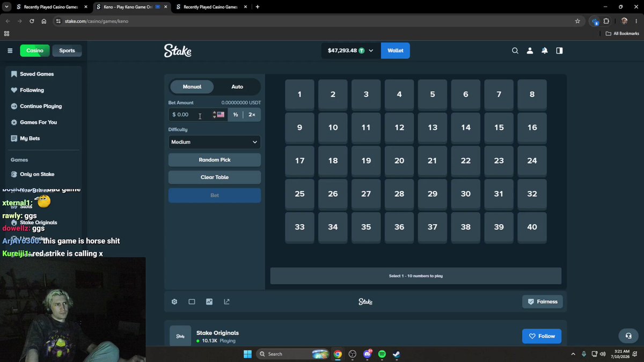Pop out the game window
Image resolution: width=644 pixels, height=362 pixels.
[x=226, y=302]
